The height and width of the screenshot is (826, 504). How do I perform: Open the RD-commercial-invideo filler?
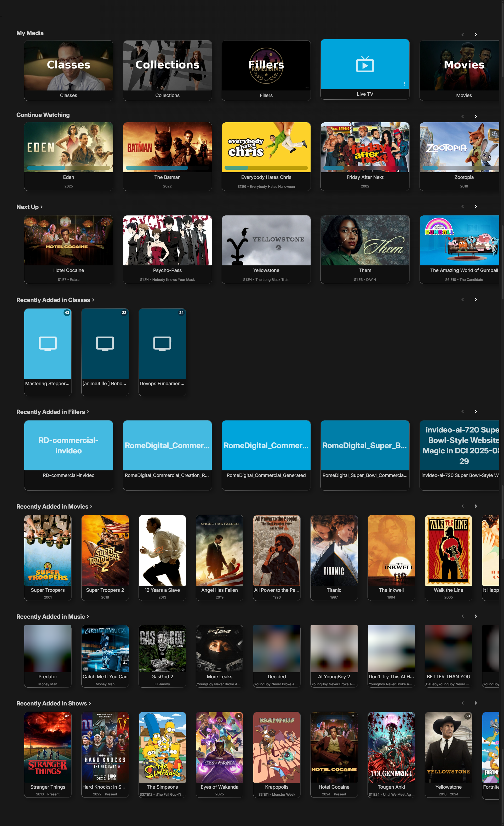[68, 446]
